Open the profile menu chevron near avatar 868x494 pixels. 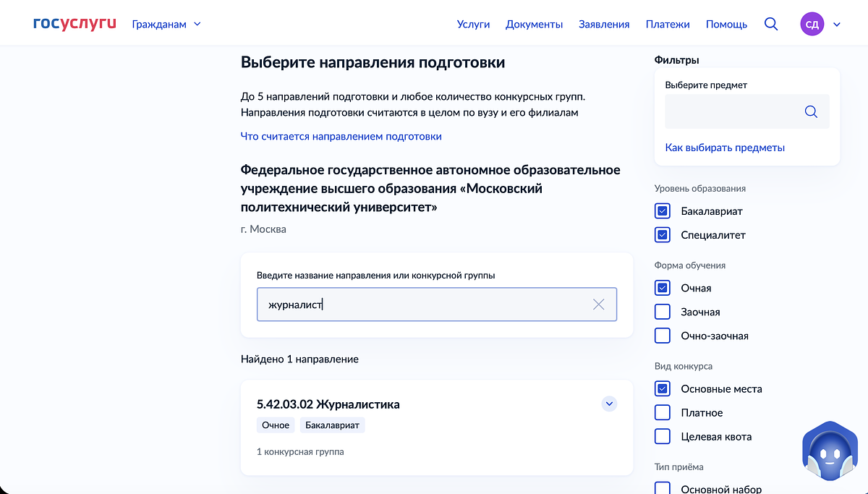pyautogui.click(x=837, y=24)
